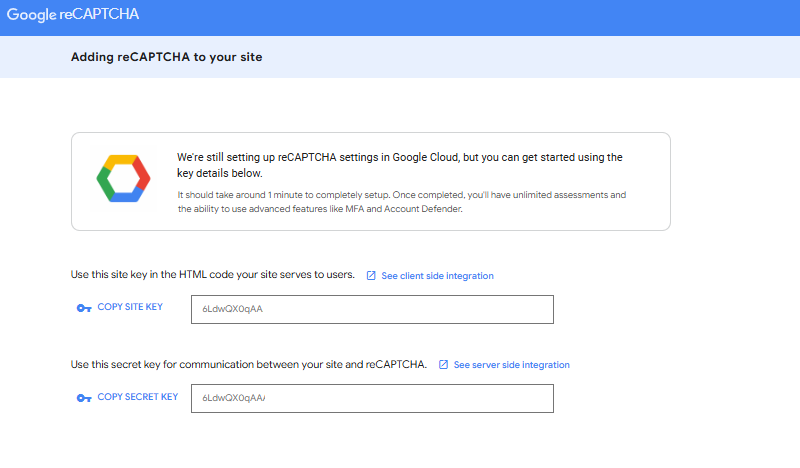Click the 'Use this secret key for communication' text
This screenshot has width=800, height=468.
[x=249, y=365]
